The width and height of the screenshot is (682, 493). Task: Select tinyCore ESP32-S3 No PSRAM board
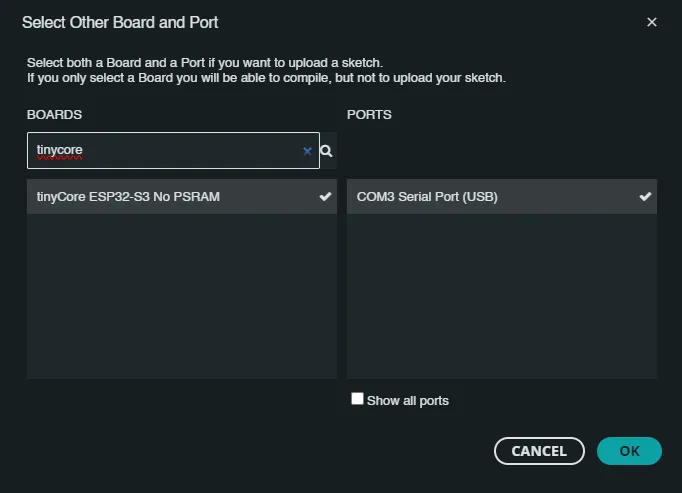pyautogui.click(x=128, y=197)
